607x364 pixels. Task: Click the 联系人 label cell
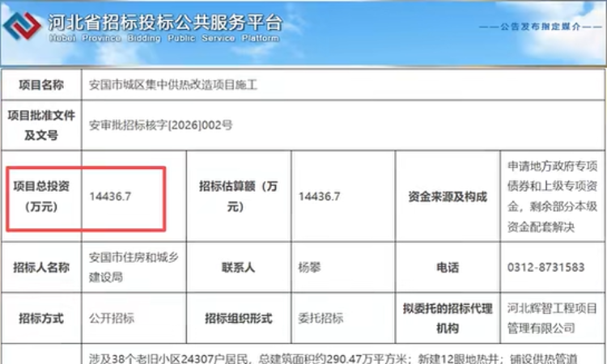[x=239, y=267]
